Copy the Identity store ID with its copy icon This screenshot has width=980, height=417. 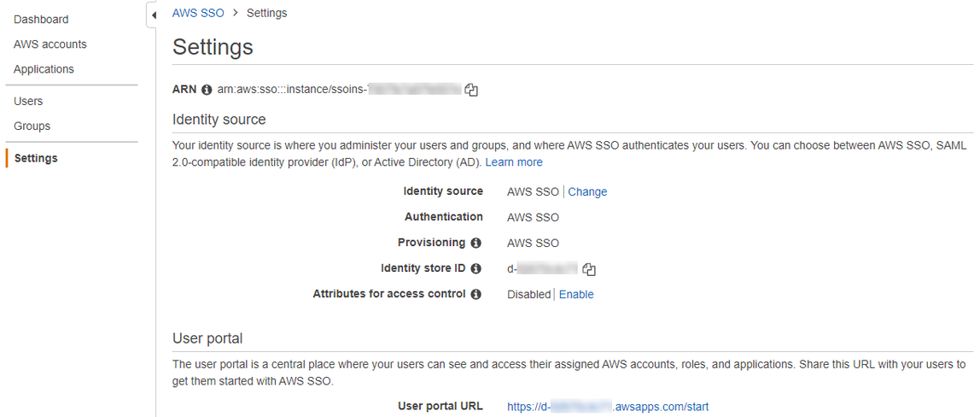coord(589,269)
